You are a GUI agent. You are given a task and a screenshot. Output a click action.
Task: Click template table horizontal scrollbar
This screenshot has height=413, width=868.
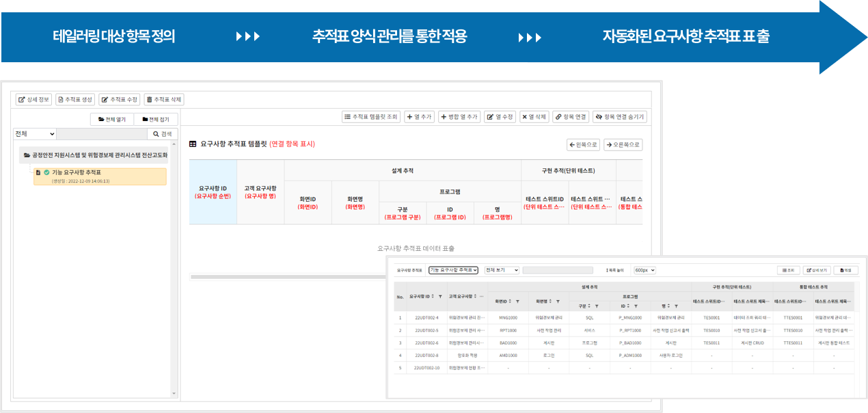tap(287, 277)
